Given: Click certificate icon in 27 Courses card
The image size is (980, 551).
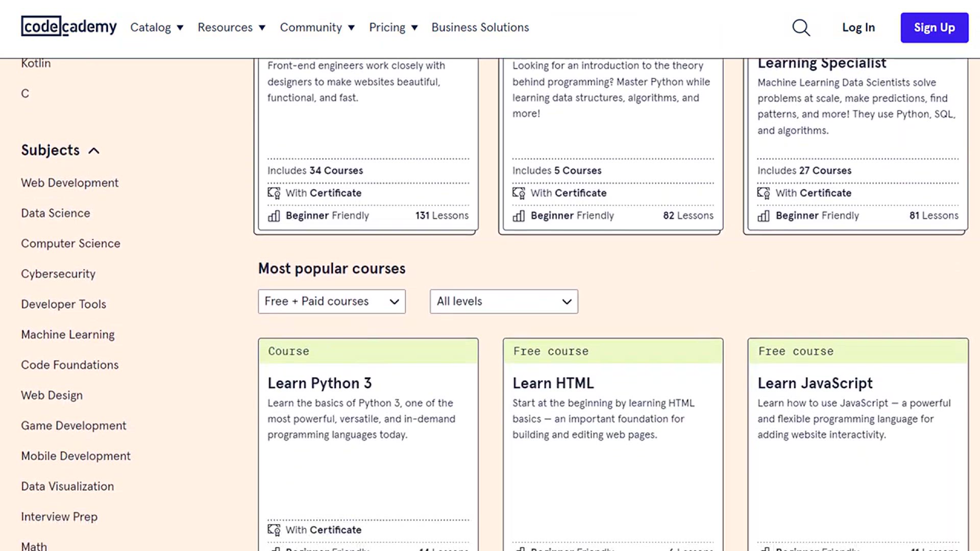Looking at the screenshot, I should pos(764,193).
